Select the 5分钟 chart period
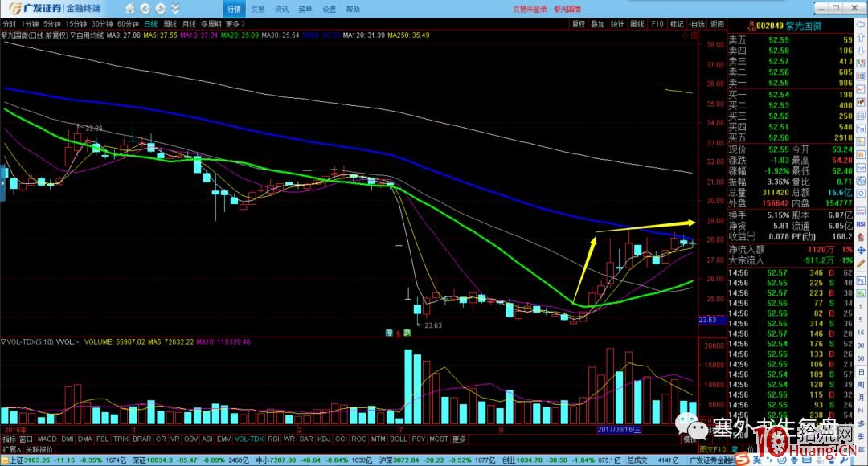This screenshot has height=466, width=868. point(52,24)
